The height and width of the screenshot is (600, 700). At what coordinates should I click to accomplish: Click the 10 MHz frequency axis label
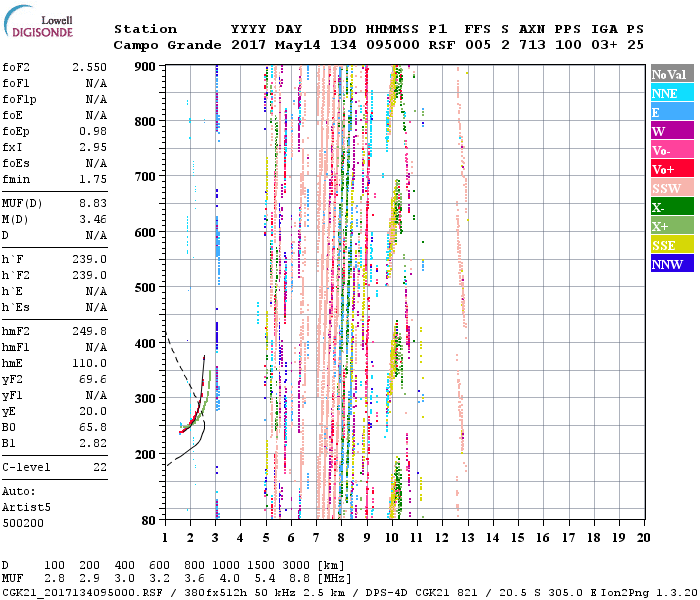390,537
